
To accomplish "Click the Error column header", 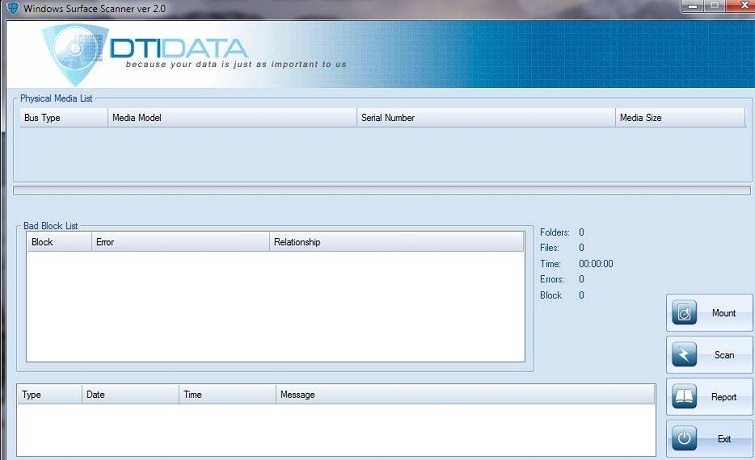I will (179, 242).
